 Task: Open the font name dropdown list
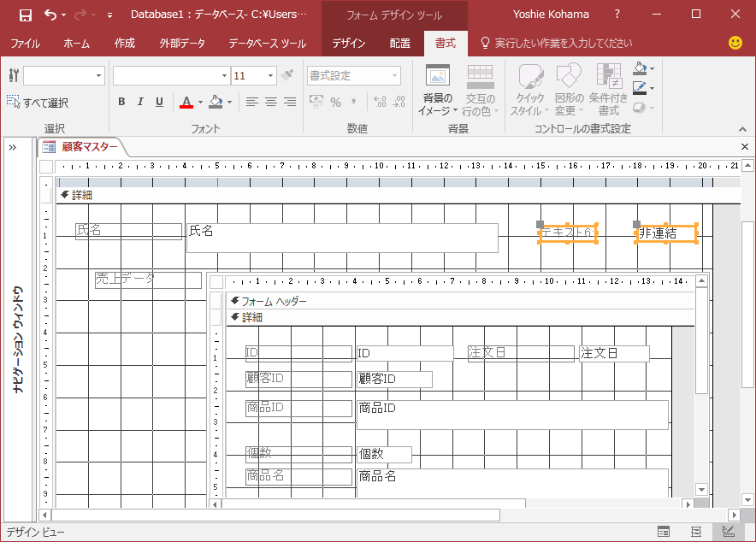coord(224,76)
